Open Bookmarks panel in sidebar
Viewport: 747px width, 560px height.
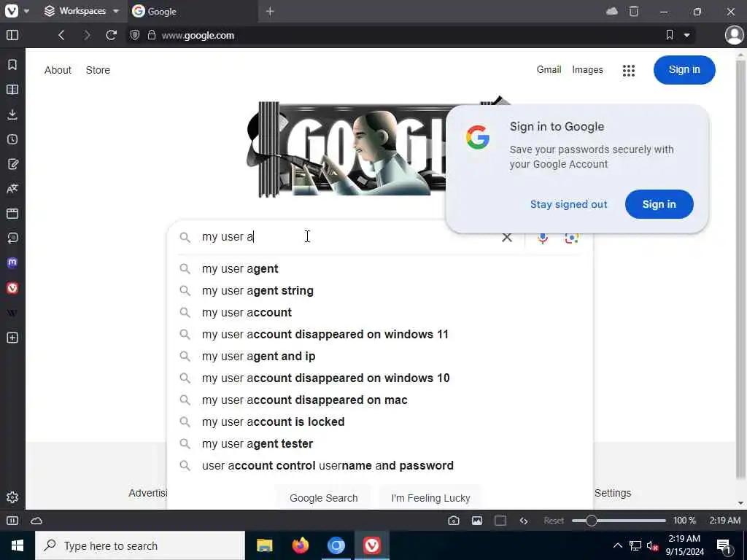tap(12, 65)
